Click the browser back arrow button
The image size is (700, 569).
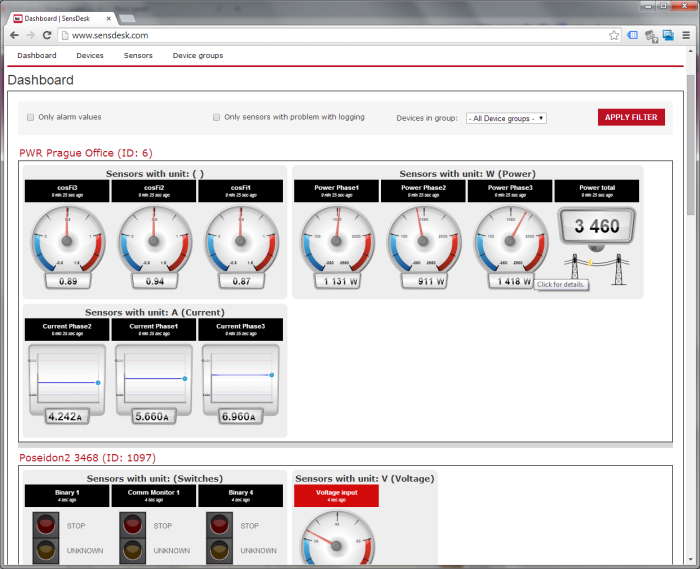pyautogui.click(x=14, y=35)
